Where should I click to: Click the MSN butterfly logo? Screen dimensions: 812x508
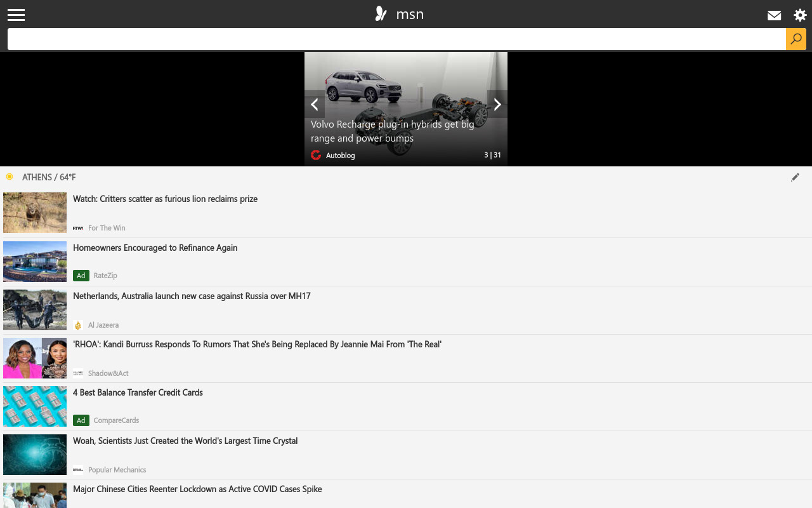tap(381, 14)
